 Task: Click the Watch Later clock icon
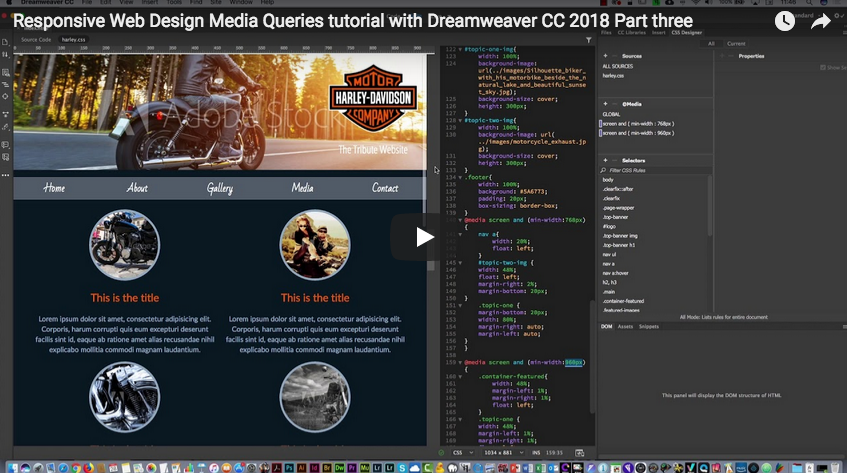pos(785,21)
